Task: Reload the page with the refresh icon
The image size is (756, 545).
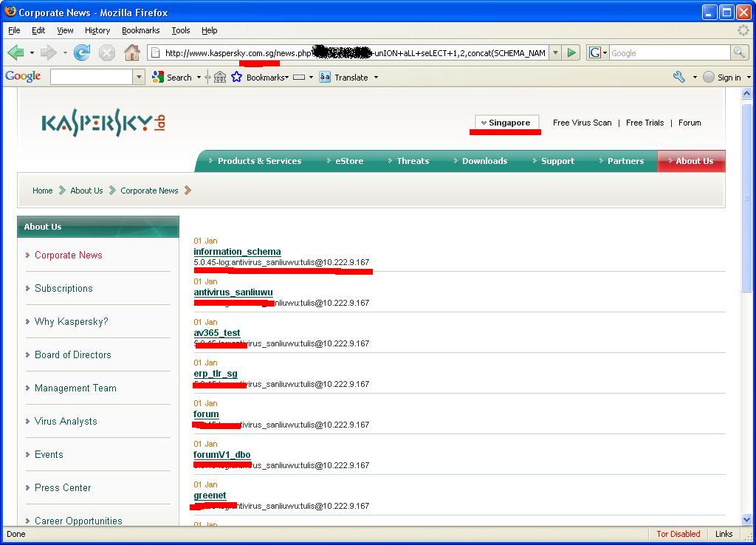Action: (82, 52)
